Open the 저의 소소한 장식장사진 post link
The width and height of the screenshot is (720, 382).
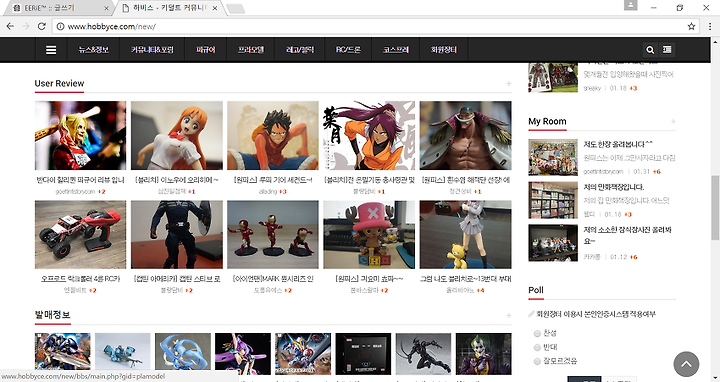click(x=627, y=235)
